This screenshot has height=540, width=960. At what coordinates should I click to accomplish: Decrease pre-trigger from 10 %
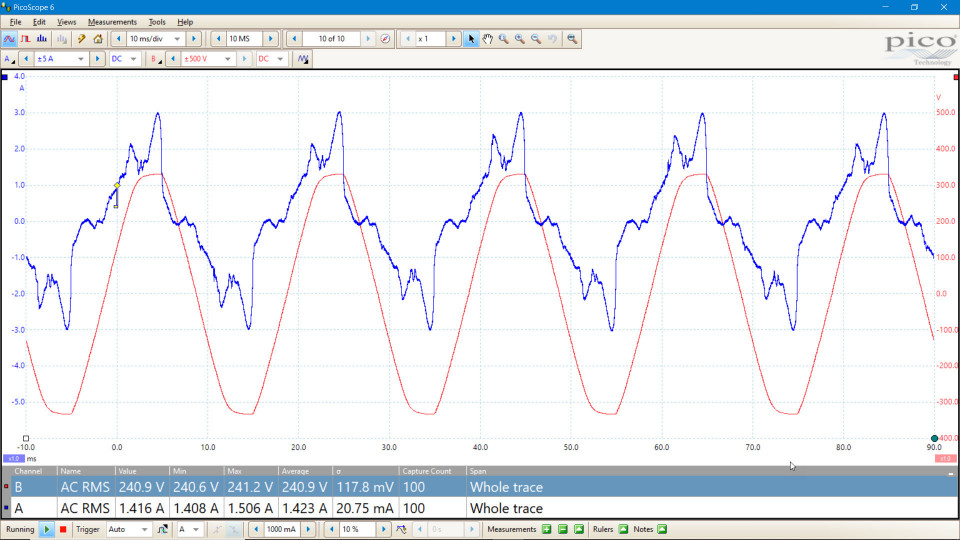332,529
